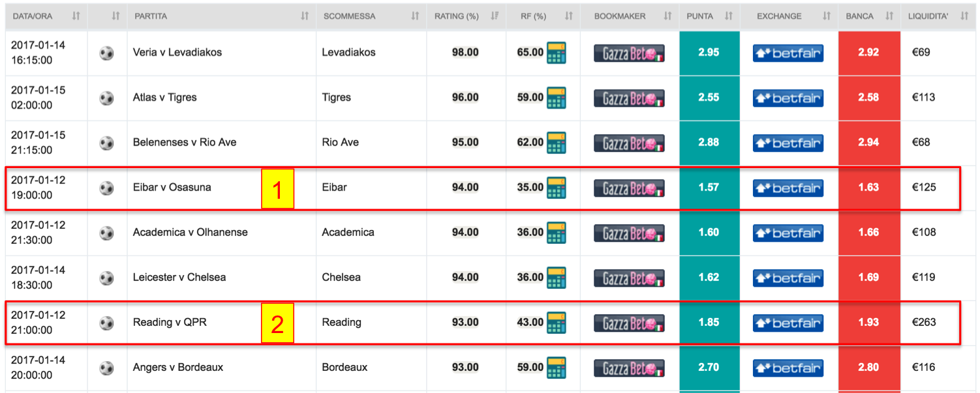Click green back odds 2.95 cell
The width and height of the screenshot is (980, 393).
(709, 52)
